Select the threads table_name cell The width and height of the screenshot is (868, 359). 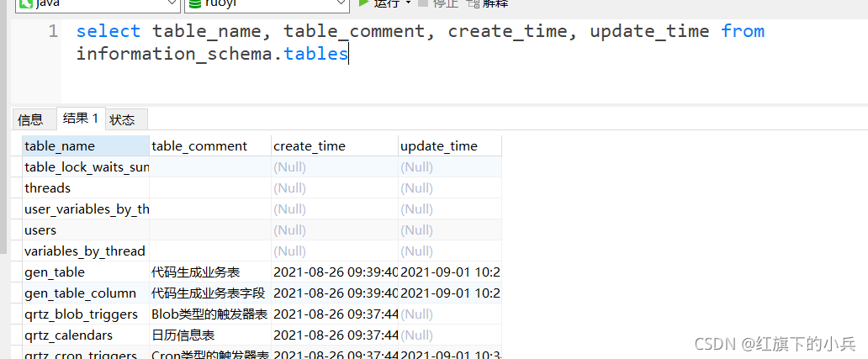[x=86, y=188]
